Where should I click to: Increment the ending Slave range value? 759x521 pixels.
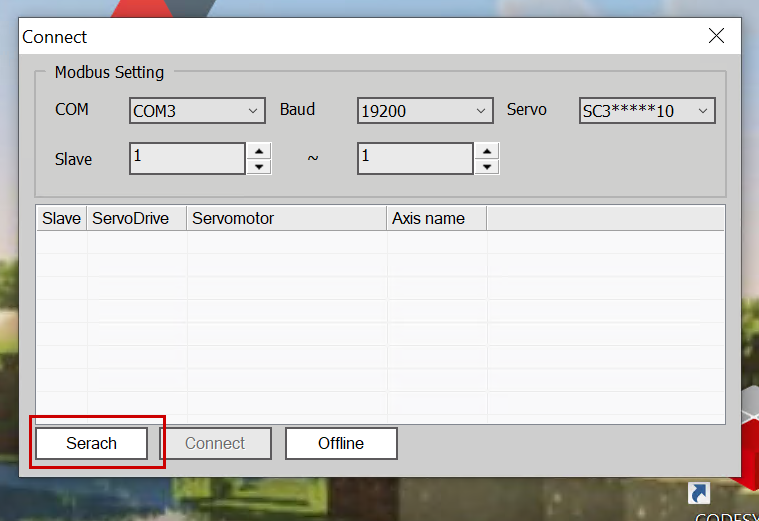coord(487,150)
